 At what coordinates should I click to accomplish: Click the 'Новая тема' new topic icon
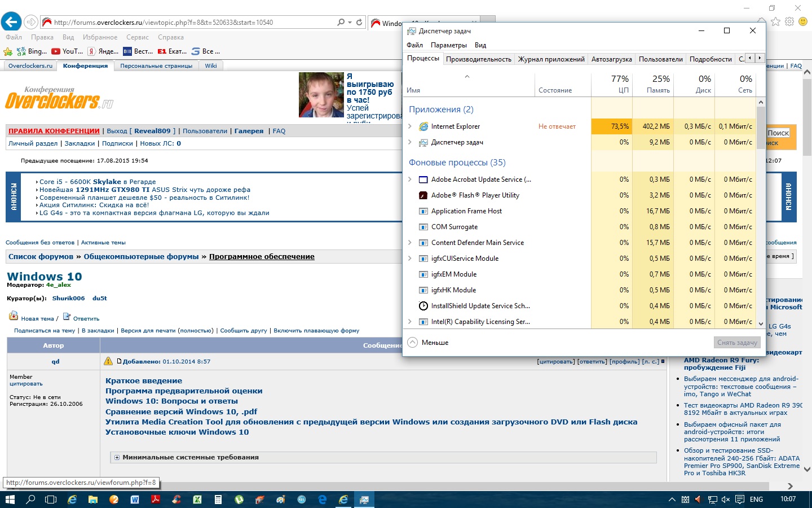click(x=14, y=316)
